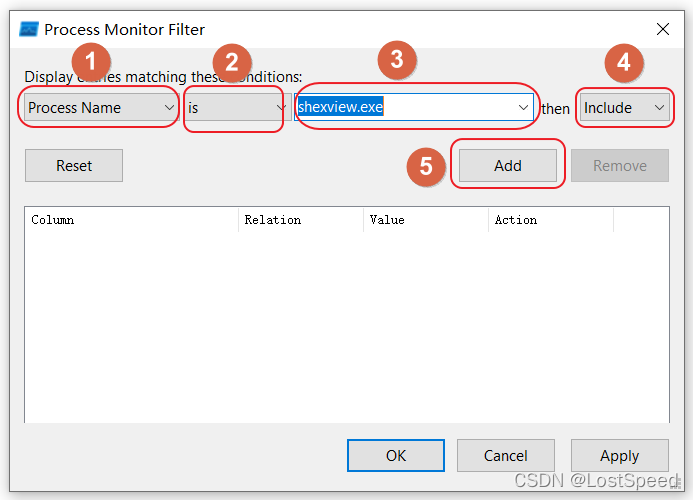Click the Action column header
Screen dimensions: 693x500
(551, 220)
